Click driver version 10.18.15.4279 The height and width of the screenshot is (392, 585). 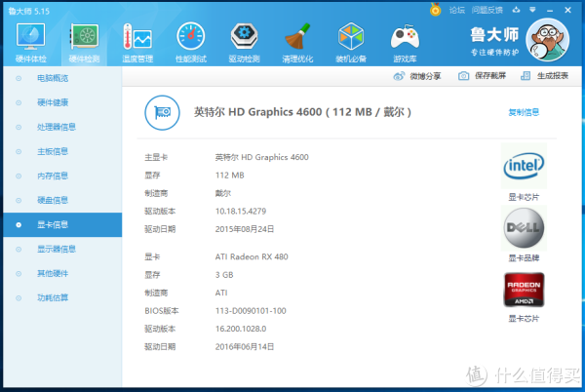[x=241, y=211]
